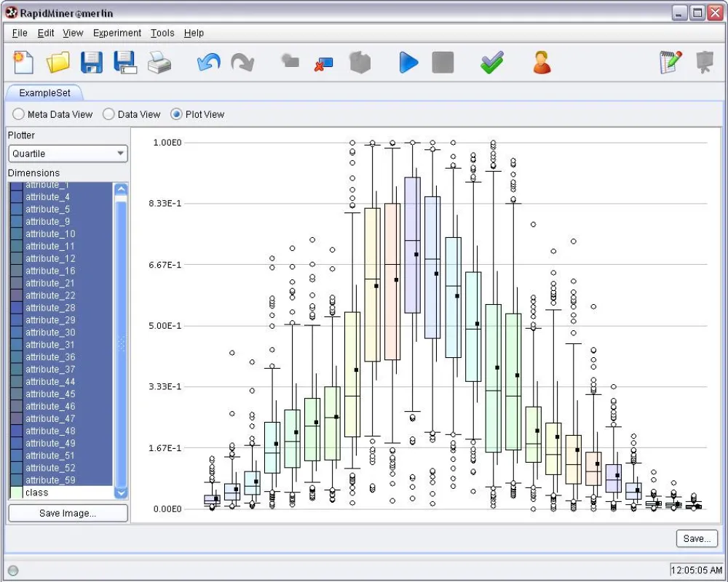728x582 pixels.
Task: Click the Save As floppy icon
Action: point(125,62)
